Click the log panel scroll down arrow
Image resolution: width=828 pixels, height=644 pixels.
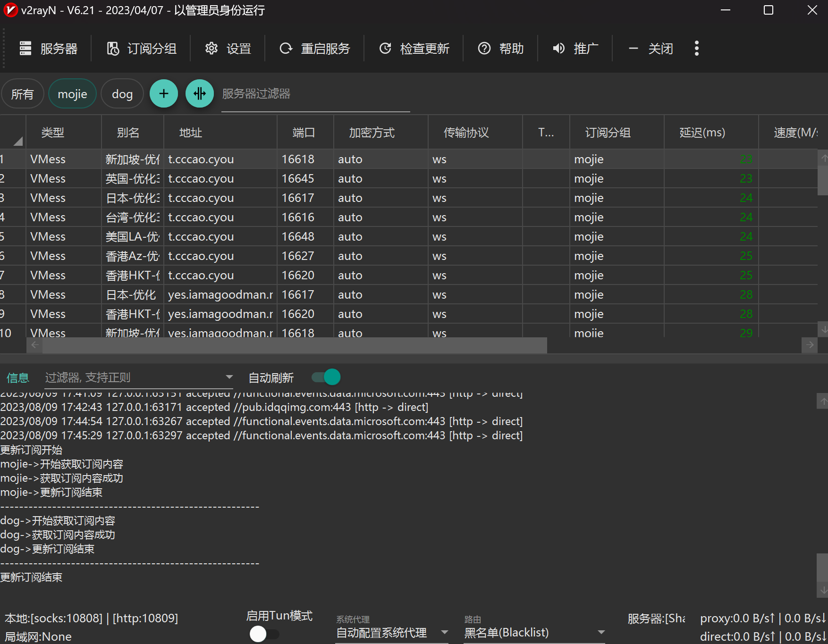tap(823, 590)
